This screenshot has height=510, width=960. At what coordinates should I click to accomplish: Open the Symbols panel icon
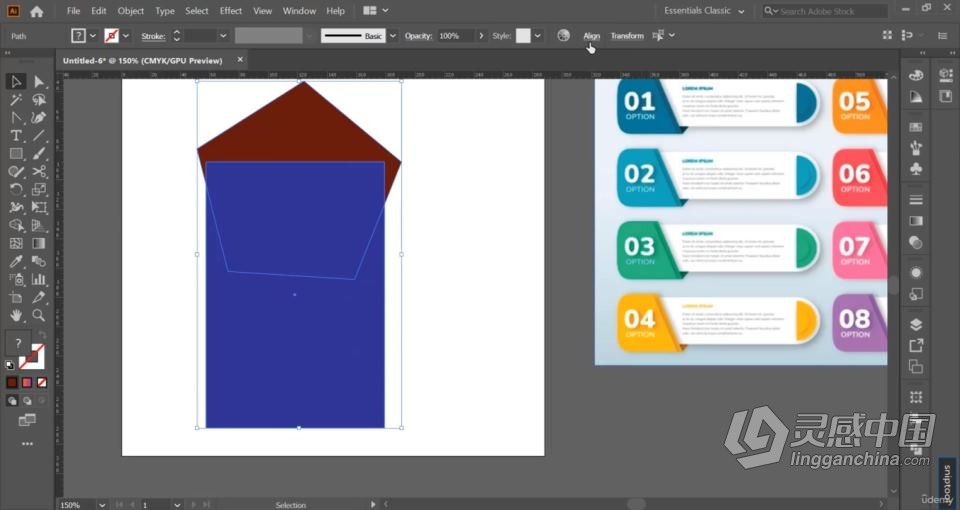click(x=916, y=168)
